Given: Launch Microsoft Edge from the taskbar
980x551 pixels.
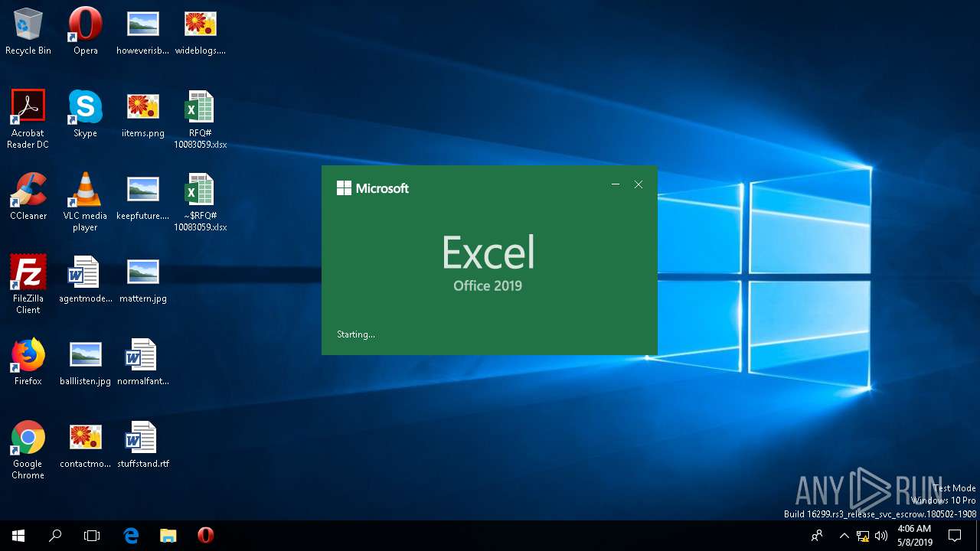Looking at the screenshot, I should point(131,536).
